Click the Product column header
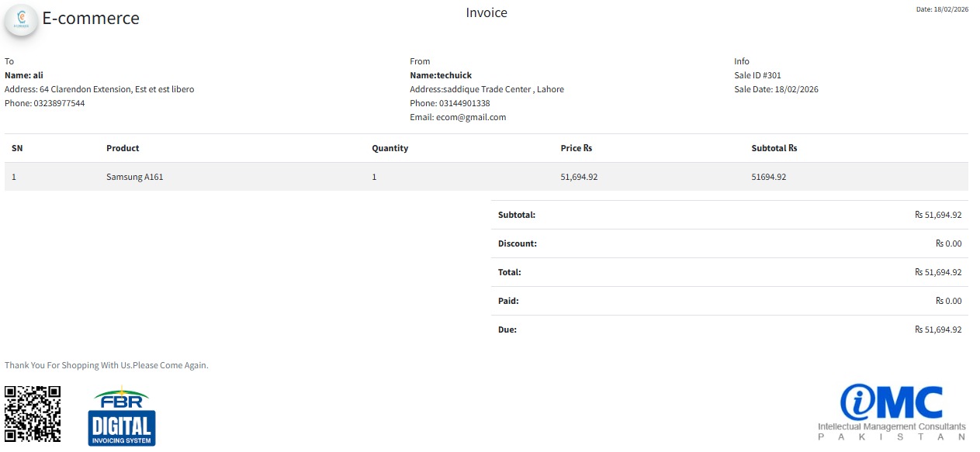980x452 pixels. pos(123,148)
